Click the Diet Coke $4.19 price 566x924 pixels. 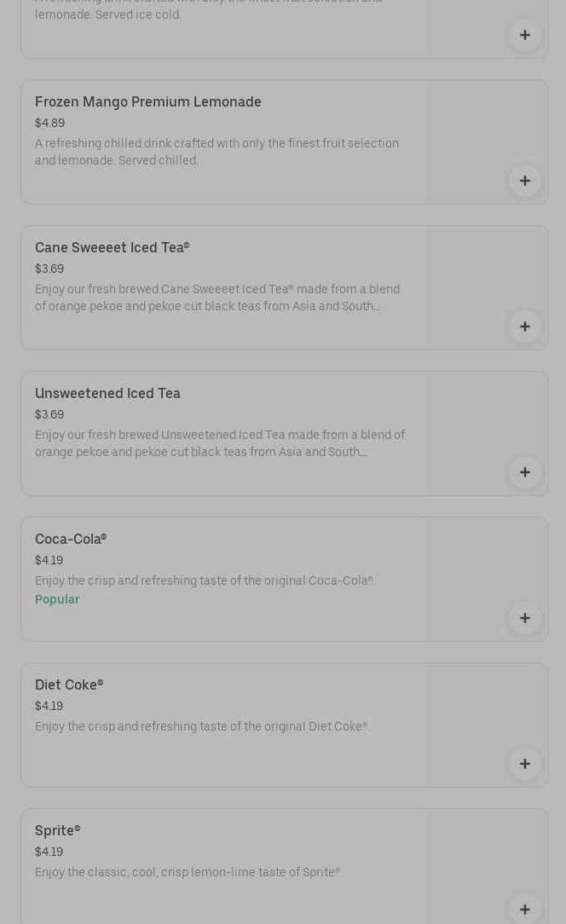click(x=49, y=707)
